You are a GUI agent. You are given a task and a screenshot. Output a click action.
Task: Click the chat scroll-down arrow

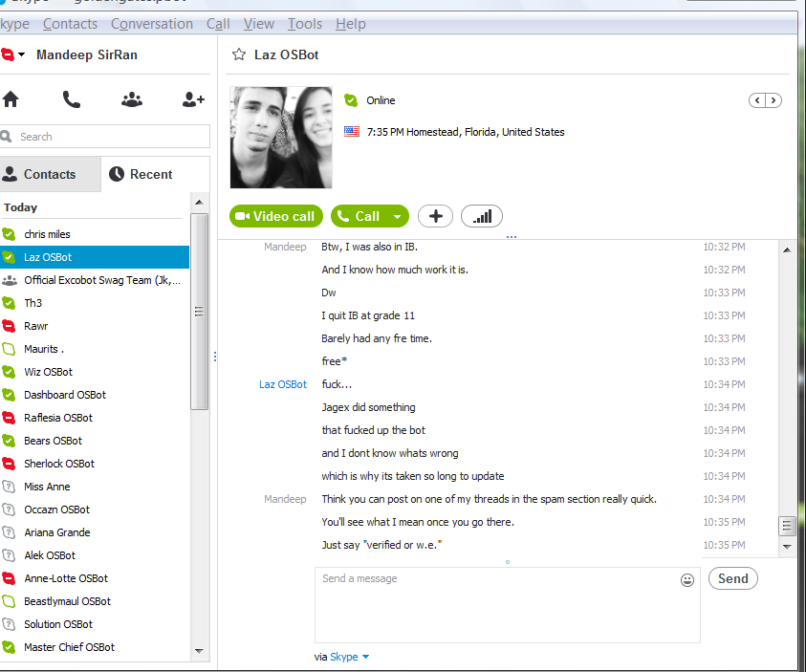click(x=787, y=547)
